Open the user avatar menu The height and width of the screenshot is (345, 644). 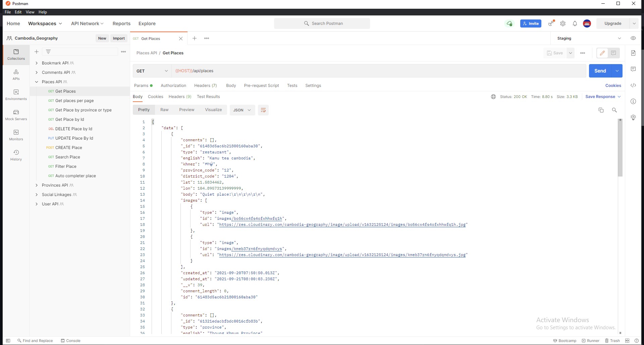[587, 23]
